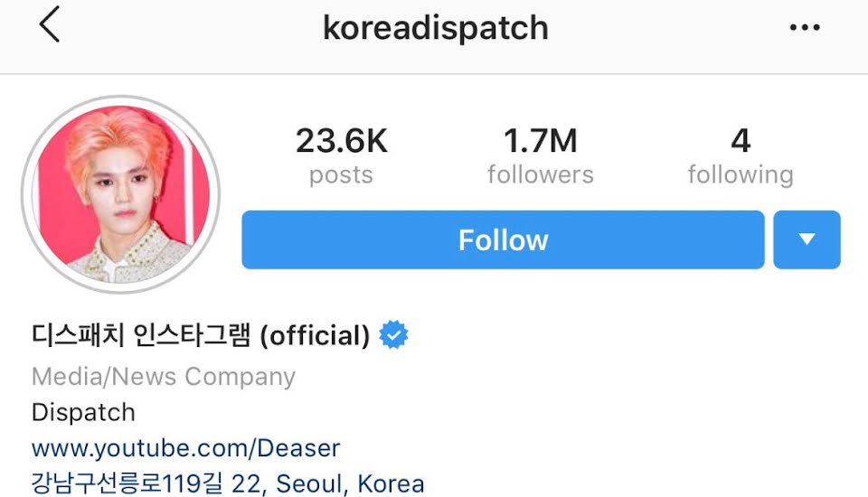
Task: Expand suggested accounts with the blue arrow button
Action: click(x=807, y=239)
